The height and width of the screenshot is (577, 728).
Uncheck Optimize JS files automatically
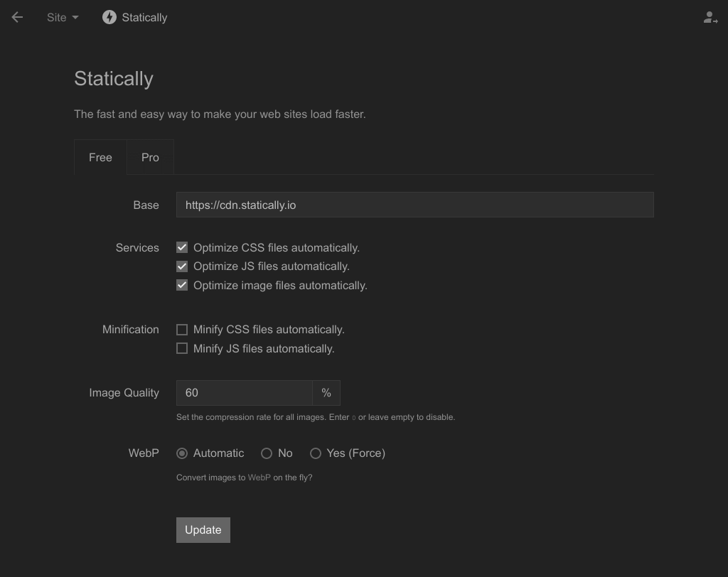pyautogui.click(x=182, y=266)
